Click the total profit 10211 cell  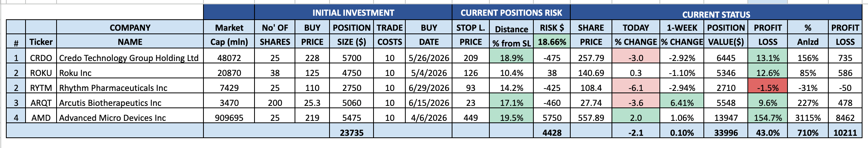coord(845,133)
